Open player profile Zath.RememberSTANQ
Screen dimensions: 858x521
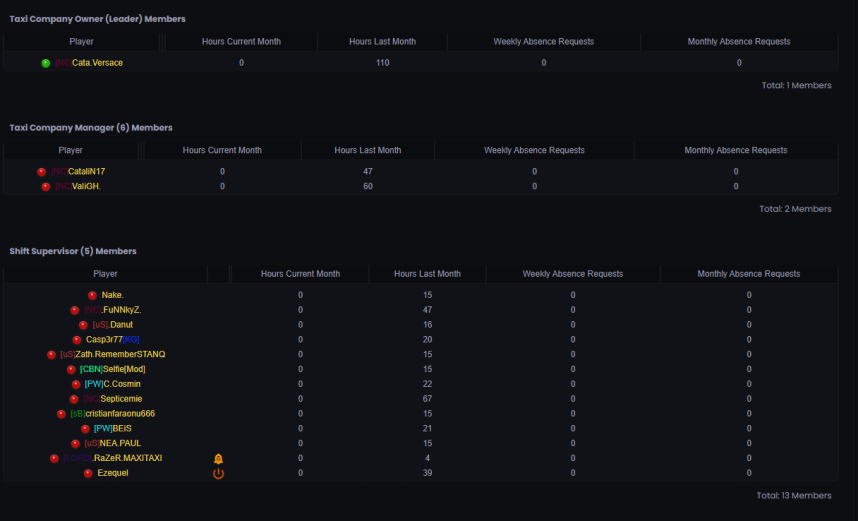(x=113, y=354)
